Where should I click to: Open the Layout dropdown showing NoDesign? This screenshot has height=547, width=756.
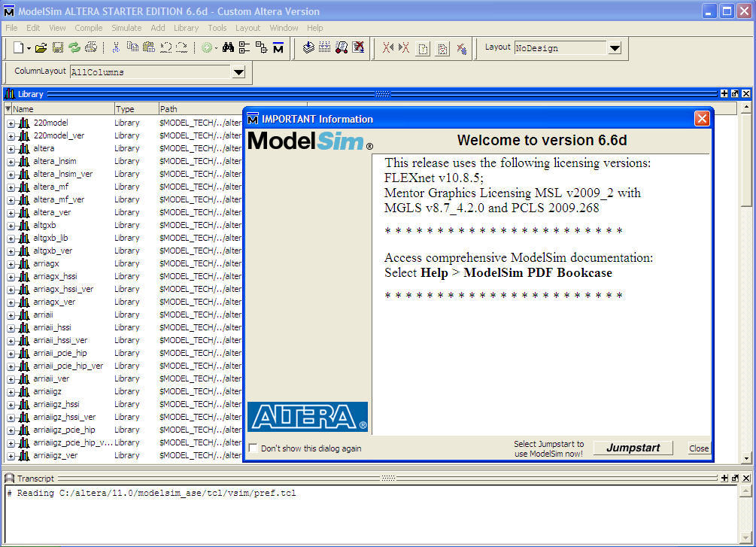[615, 48]
